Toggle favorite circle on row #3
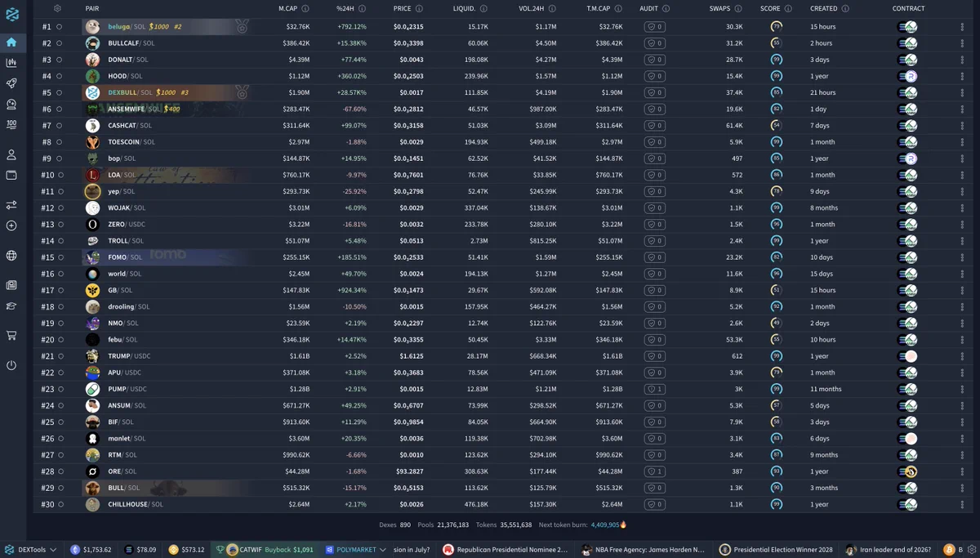Viewport: 980px width, 558px height. (x=59, y=60)
